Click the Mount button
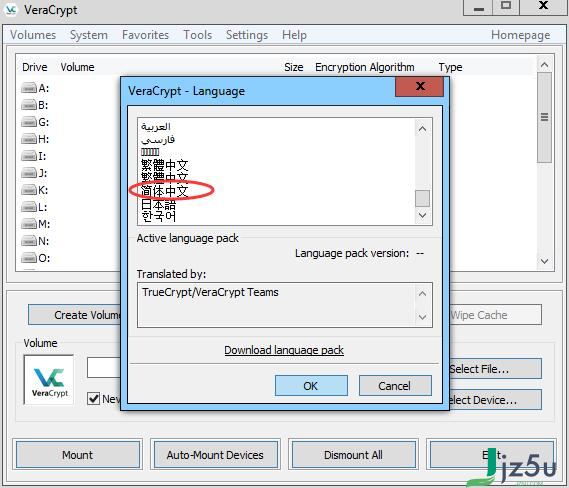Viewport: 569px width, 488px height. coord(77,455)
